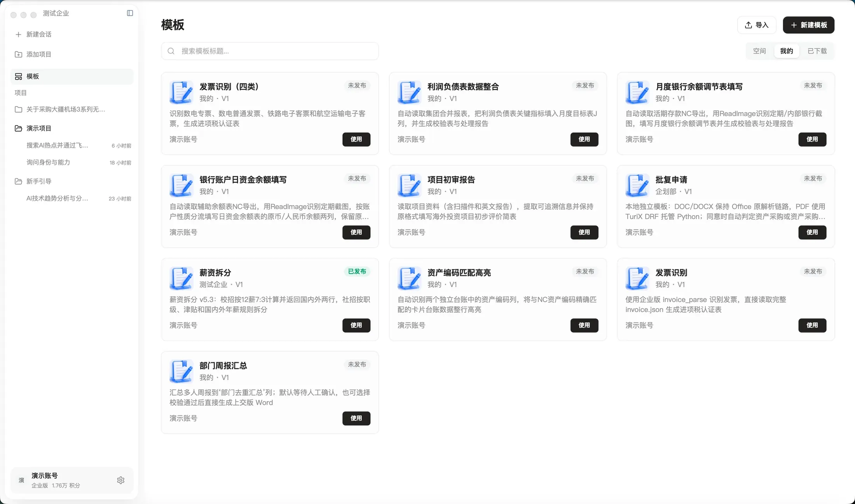855x504 pixels.
Task: Click the 项目初审报告 card title
Action: (x=451, y=180)
